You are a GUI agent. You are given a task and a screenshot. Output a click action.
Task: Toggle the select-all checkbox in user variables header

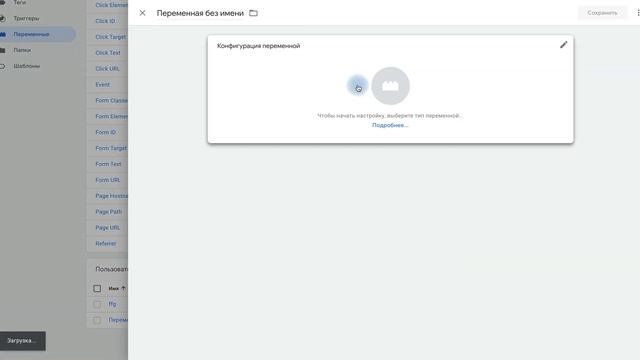pyautogui.click(x=97, y=289)
